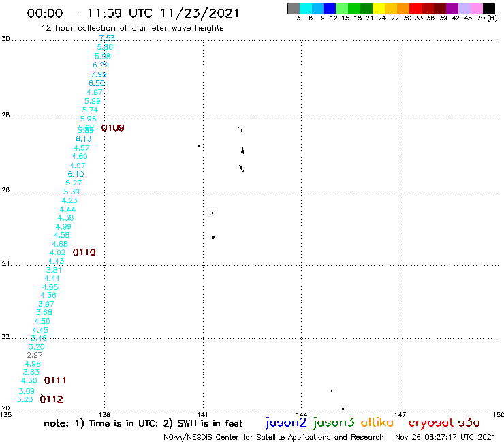
Task: Click the pure blue swatch in the legend
Action: 330,8
